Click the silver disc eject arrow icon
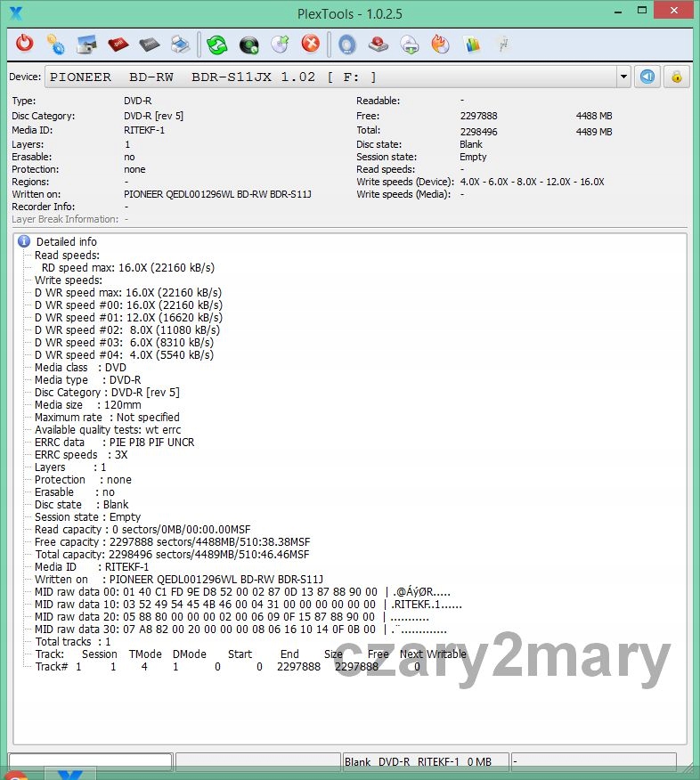 click(280, 44)
